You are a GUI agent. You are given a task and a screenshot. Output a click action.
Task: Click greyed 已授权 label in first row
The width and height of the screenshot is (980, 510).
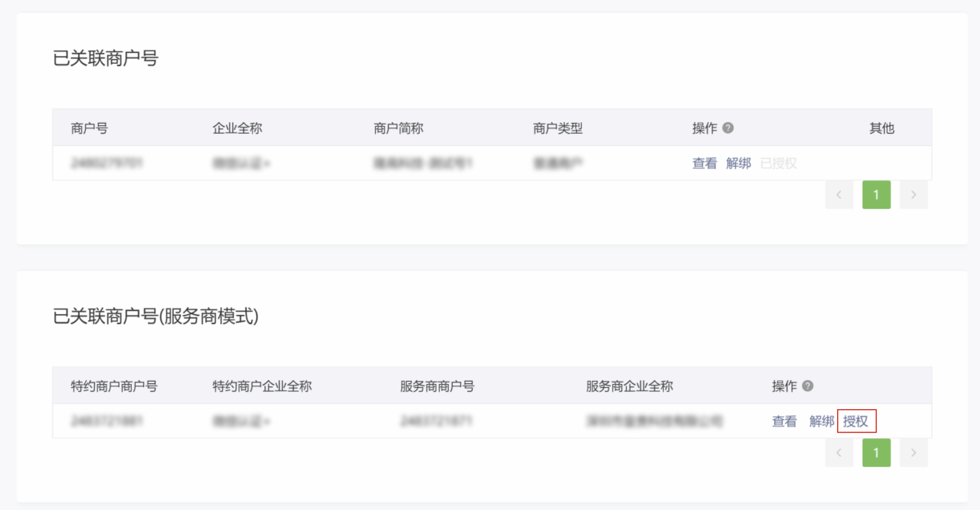click(778, 163)
